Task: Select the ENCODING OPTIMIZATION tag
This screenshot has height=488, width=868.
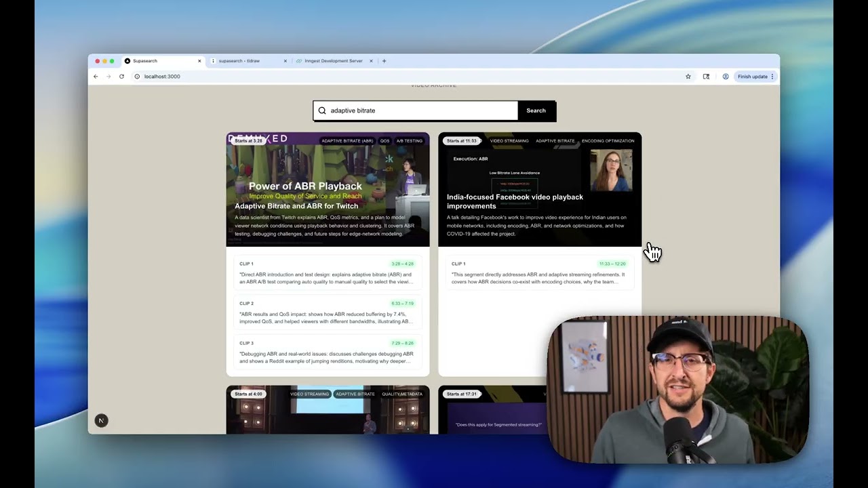Action: pos(608,141)
